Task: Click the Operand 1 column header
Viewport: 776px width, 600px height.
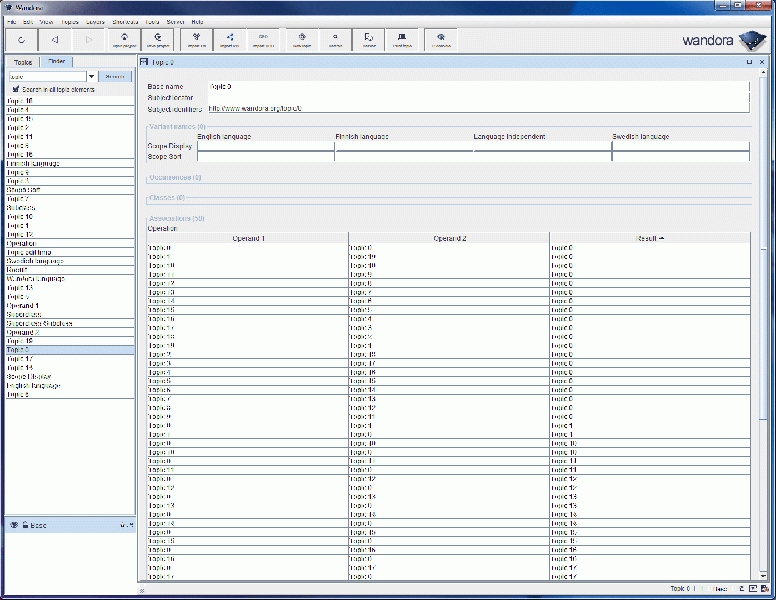Action: (248, 238)
